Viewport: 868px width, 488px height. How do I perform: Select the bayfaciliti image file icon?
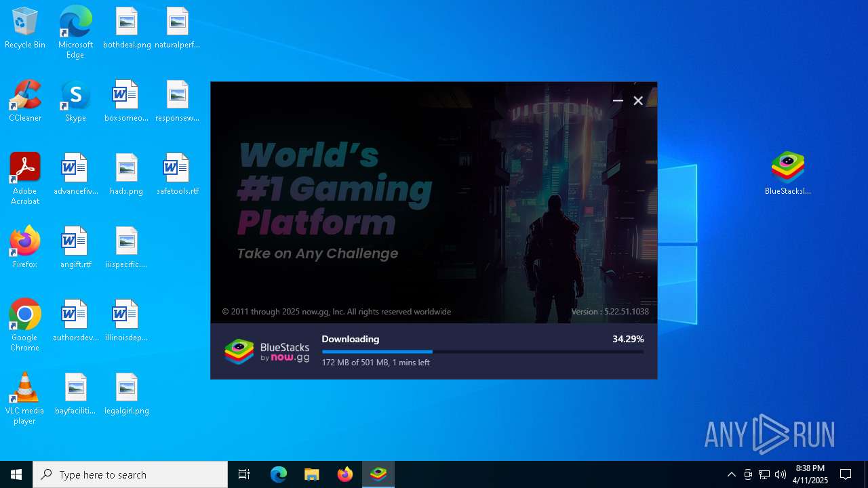[x=75, y=394]
